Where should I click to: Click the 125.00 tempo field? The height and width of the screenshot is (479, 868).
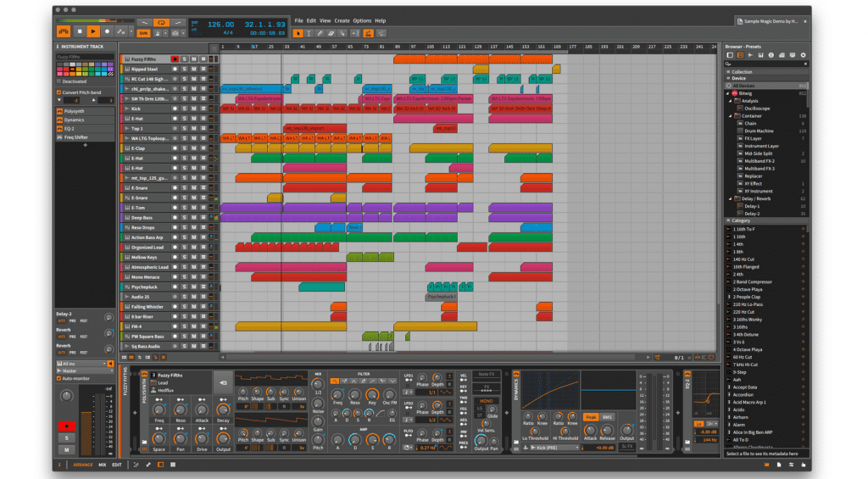[220, 25]
